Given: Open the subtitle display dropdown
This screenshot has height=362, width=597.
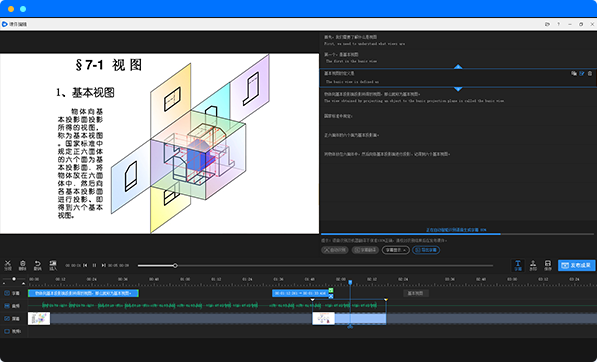Looking at the screenshot, I should pos(396,250).
